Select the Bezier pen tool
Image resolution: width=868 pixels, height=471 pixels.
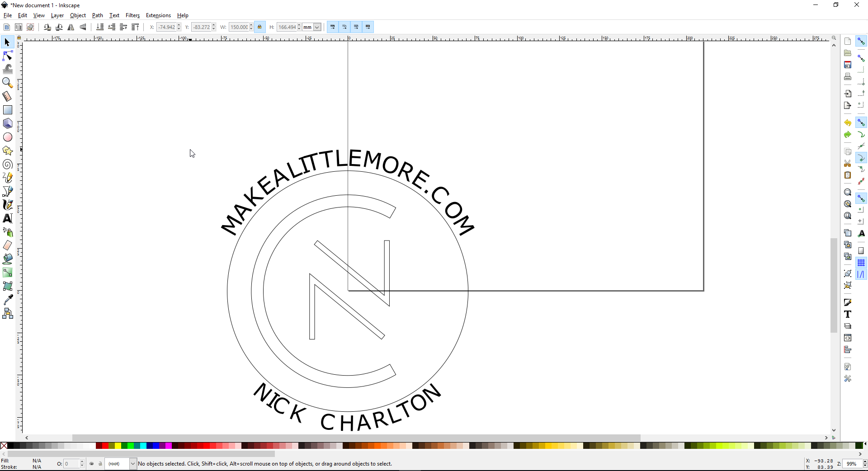coord(7,191)
